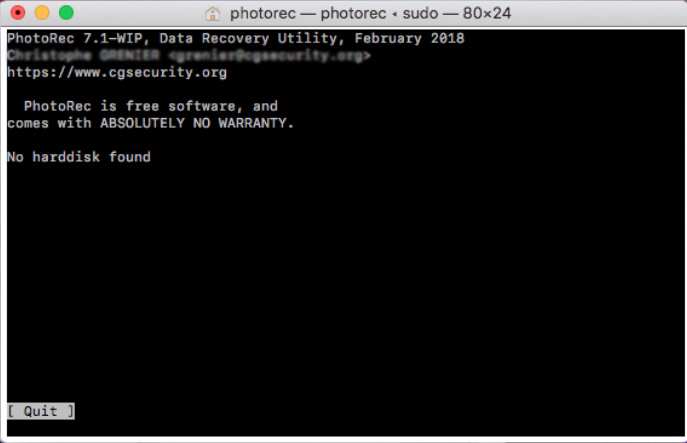Click the 'photorec — photorec' window title text
This screenshot has height=443, width=687.
(308, 14)
